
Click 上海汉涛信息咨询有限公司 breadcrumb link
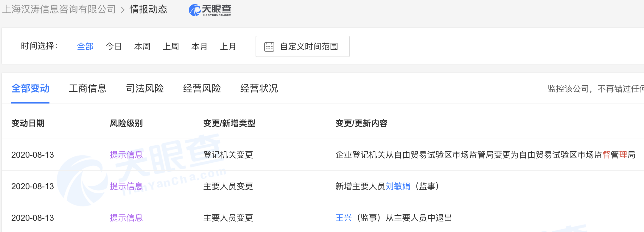[59, 10]
